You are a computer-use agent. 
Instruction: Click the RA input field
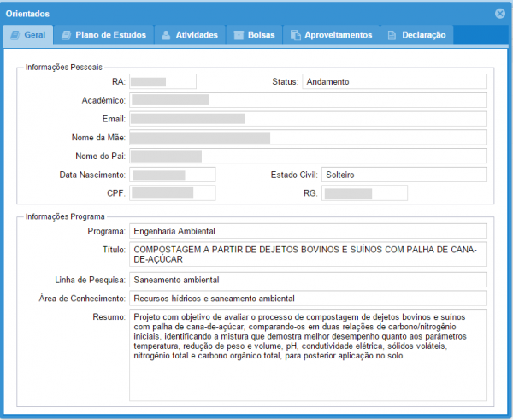(162, 82)
